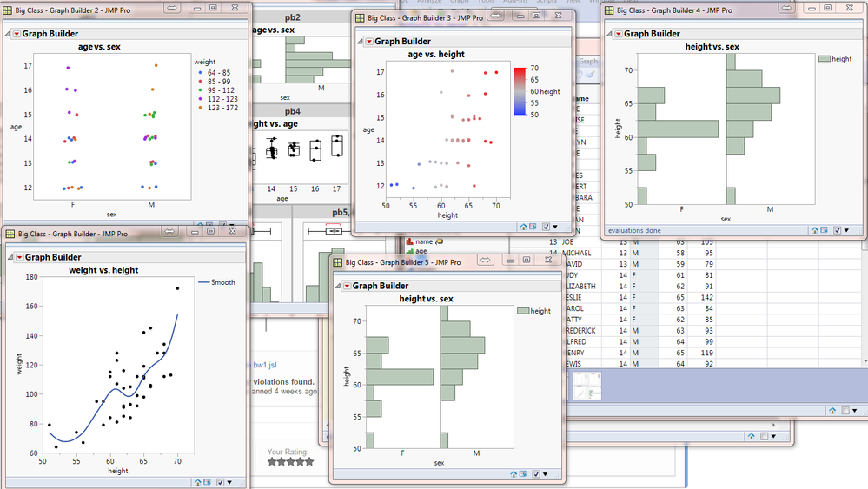This screenshot has height=489, width=868.
Task: Click arrange-windows arrow icon in Graph Builder 4 title bar
Action: [x=786, y=8]
